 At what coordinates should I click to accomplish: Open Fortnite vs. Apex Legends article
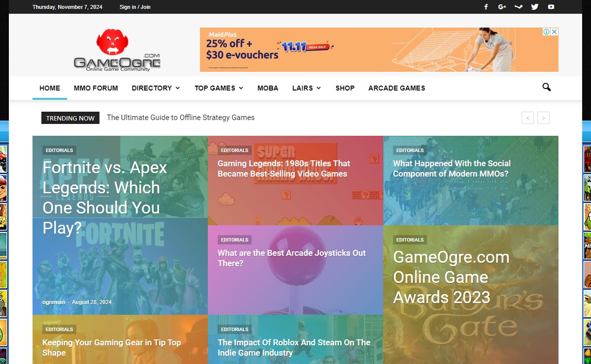pyautogui.click(x=105, y=197)
